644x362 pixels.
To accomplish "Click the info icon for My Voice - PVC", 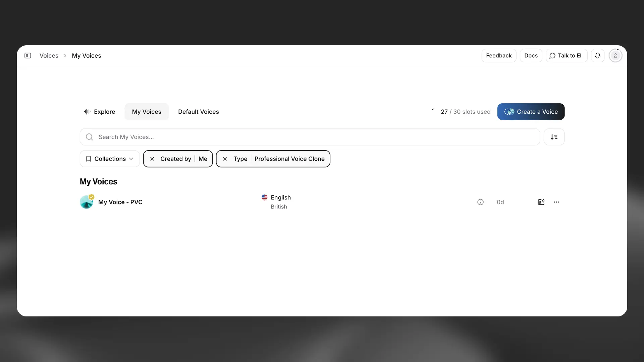I will [x=480, y=202].
